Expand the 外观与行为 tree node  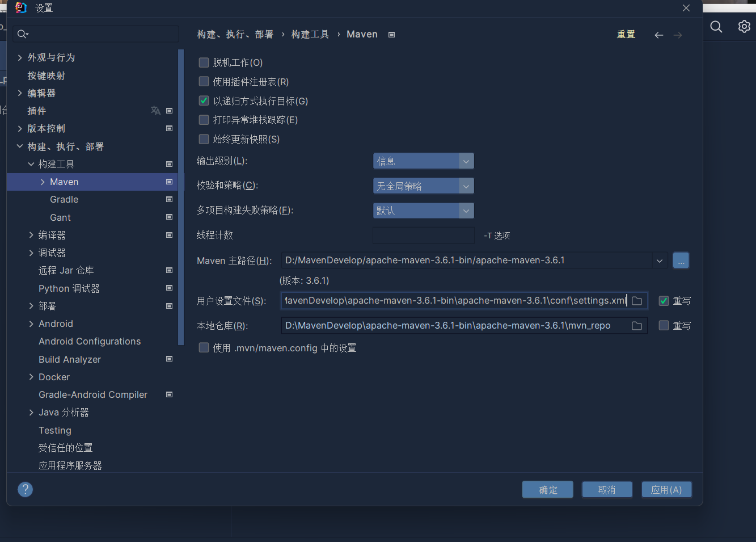coord(20,57)
